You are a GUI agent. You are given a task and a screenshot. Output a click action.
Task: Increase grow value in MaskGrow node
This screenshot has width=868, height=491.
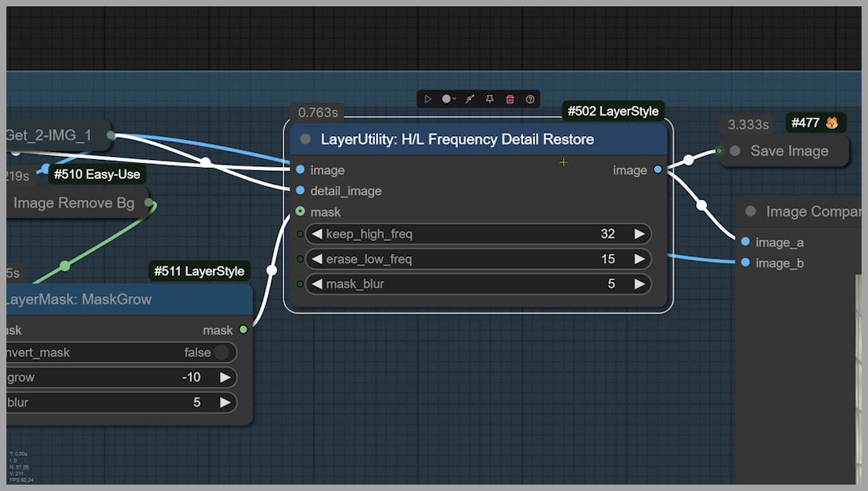pos(225,377)
